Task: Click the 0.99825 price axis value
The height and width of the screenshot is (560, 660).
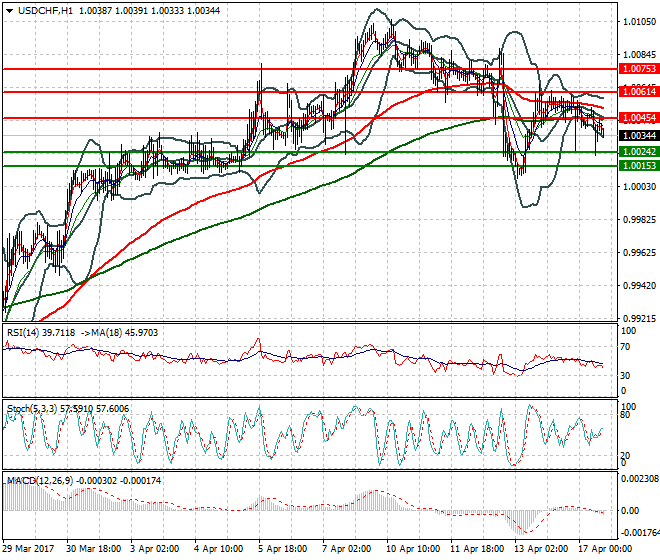Action: tap(639, 220)
